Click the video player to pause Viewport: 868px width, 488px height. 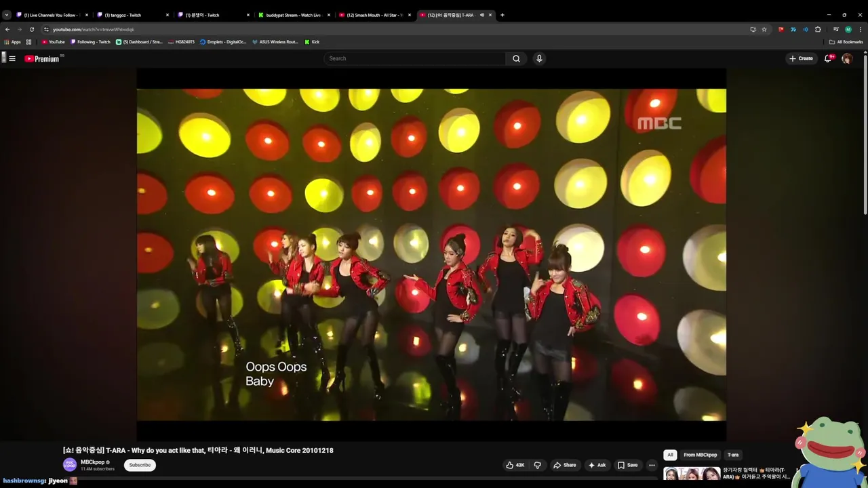(x=431, y=255)
